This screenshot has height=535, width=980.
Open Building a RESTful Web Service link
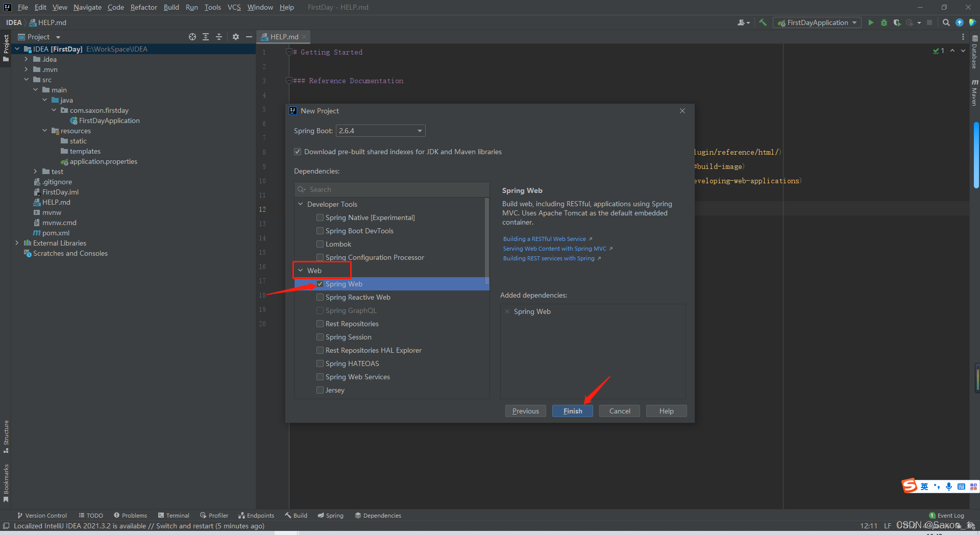tap(545, 239)
